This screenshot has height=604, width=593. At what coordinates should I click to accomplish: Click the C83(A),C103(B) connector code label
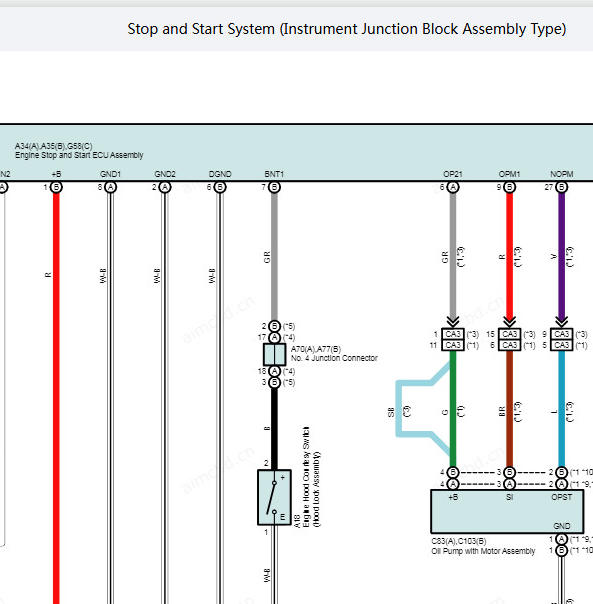(x=459, y=541)
